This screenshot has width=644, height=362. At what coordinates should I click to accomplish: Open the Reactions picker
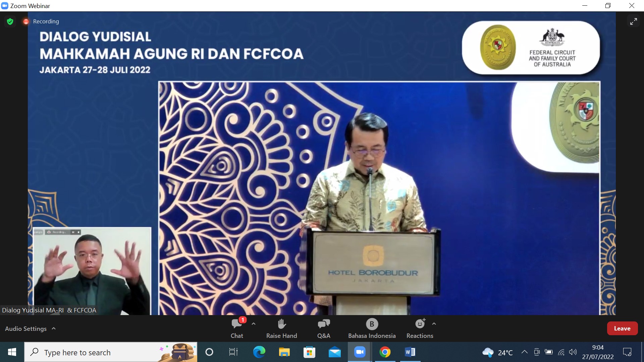(420, 328)
